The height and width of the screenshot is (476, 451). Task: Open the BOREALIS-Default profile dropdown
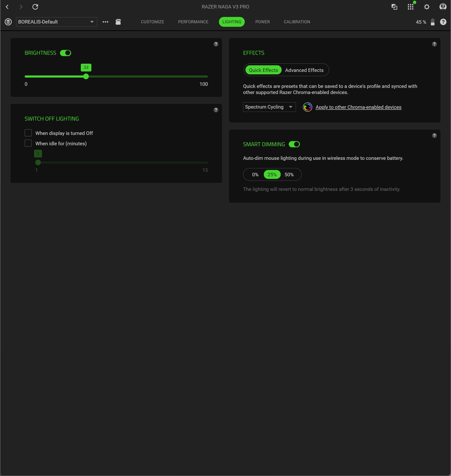pyautogui.click(x=57, y=22)
